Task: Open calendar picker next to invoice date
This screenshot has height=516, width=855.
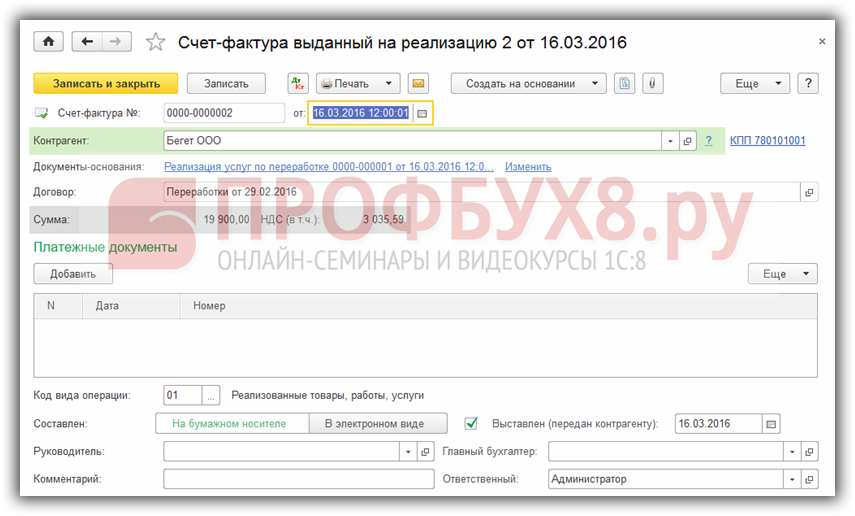Action: [422, 114]
